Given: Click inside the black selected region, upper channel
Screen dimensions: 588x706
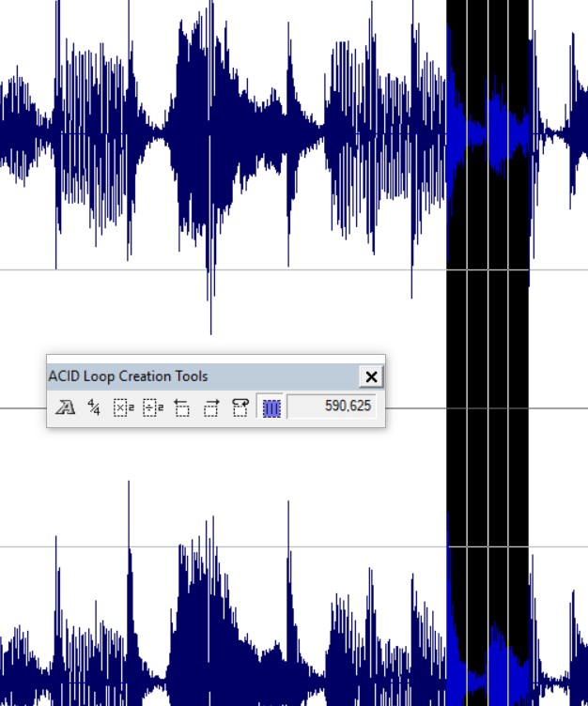Looking at the screenshot, I should [x=477, y=56].
